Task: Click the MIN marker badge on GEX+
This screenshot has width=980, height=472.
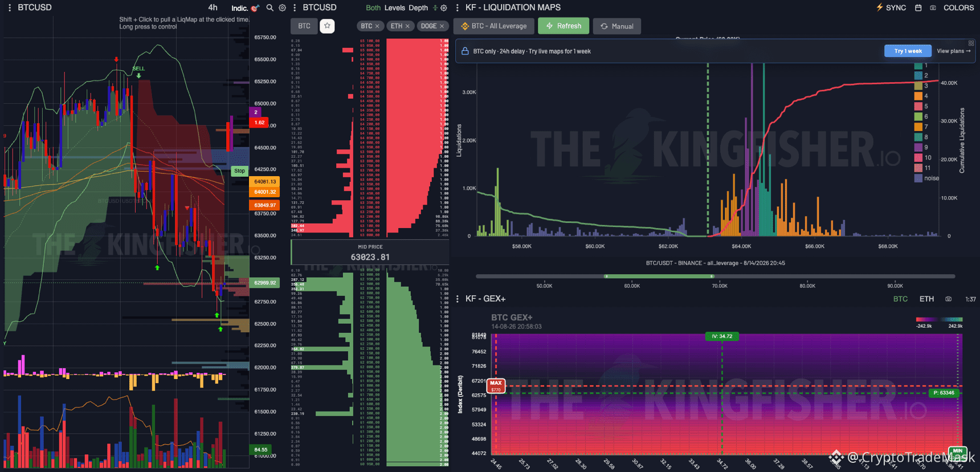Action: tap(957, 451)
